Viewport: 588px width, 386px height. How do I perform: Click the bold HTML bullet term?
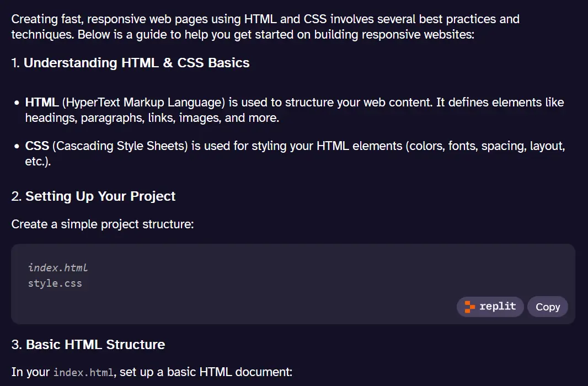coord(41,103)
